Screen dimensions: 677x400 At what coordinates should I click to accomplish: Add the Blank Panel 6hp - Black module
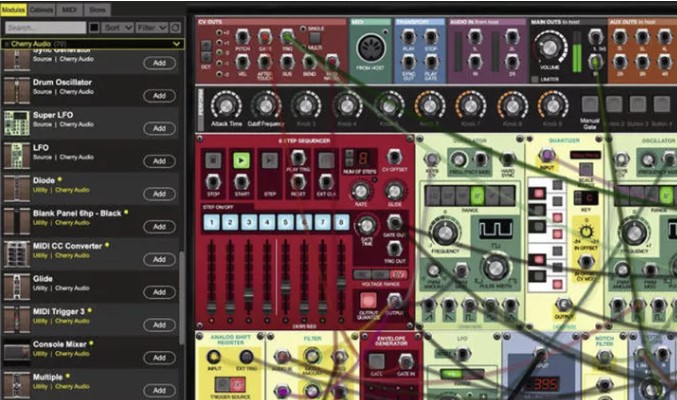(x=159, y=226)
